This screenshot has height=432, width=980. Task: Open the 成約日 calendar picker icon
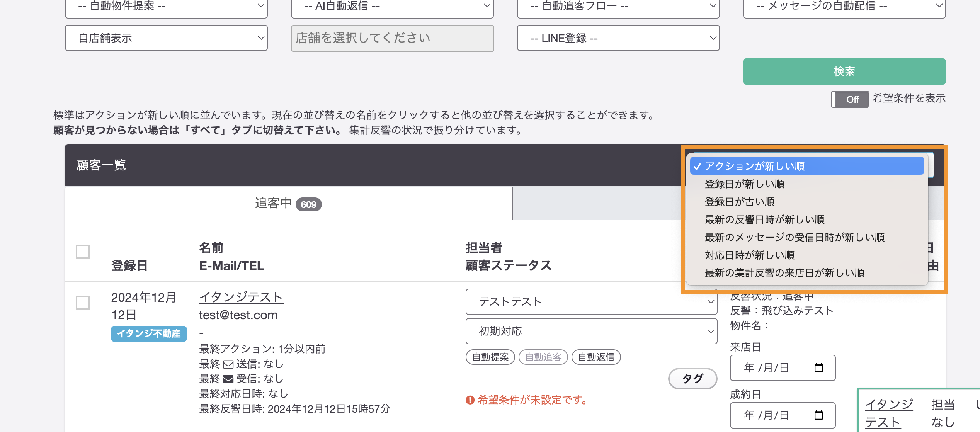point(818,415)
